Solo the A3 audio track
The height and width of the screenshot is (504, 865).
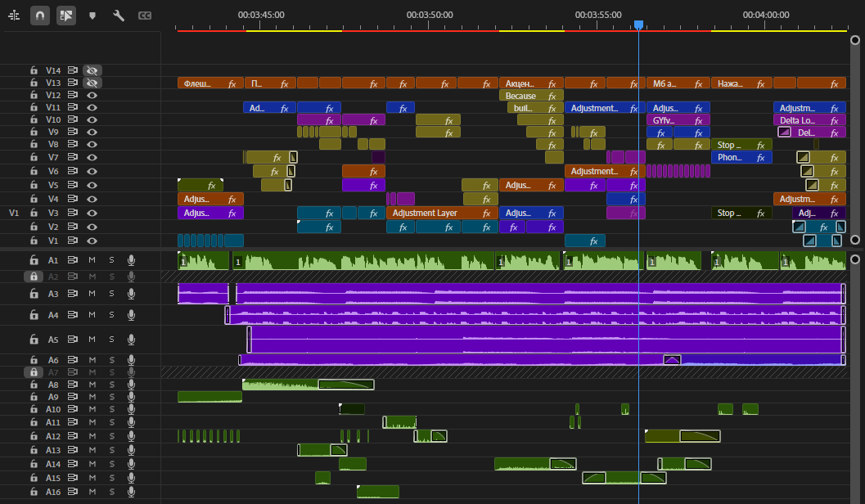(x=110, y=293)
